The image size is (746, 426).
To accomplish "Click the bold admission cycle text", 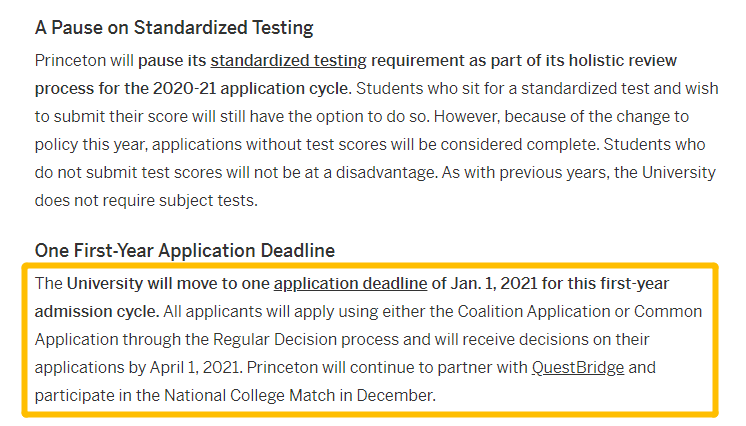I will click(x=96, y=311).
